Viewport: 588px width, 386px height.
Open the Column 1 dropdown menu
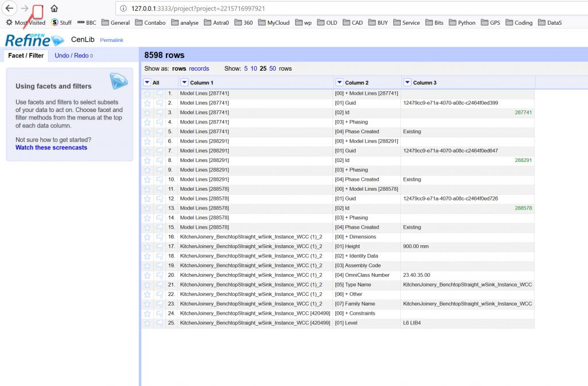(x=184, y=83)
